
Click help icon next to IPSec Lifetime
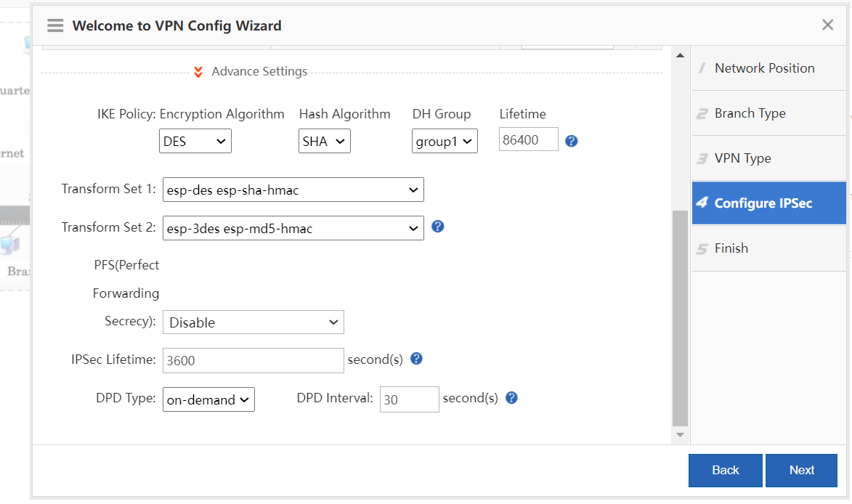tap(416, 359)
